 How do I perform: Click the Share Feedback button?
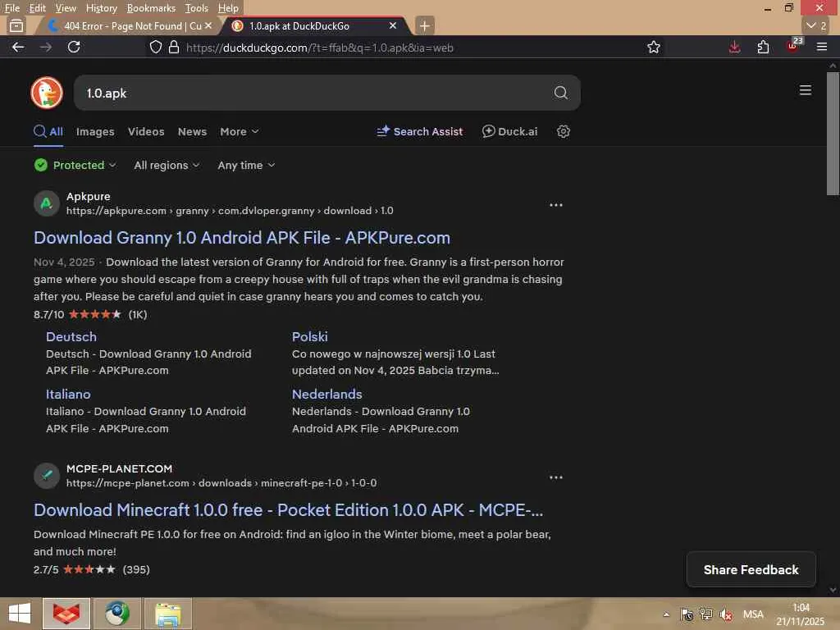point(751,569)
